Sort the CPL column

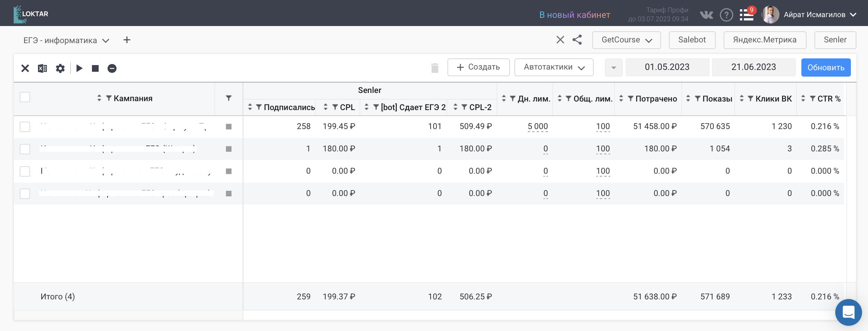point(326,107)
